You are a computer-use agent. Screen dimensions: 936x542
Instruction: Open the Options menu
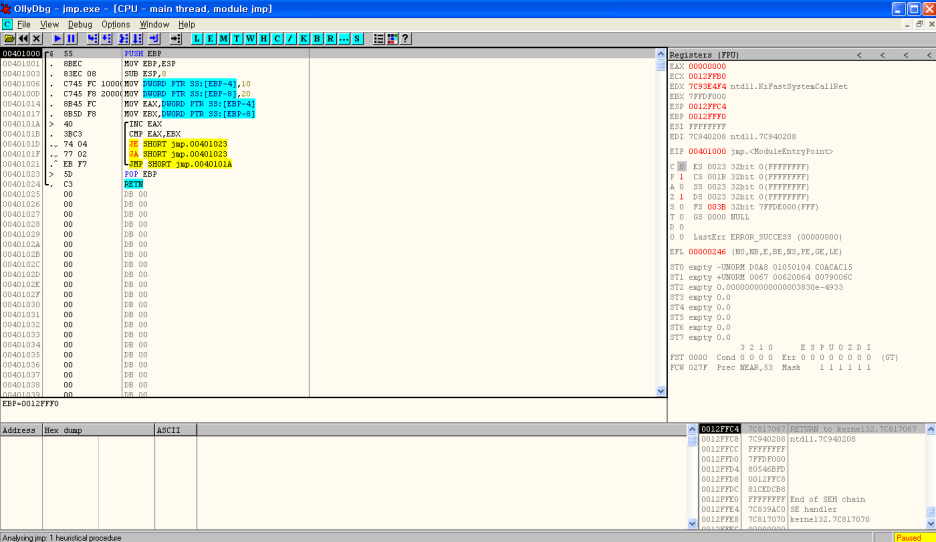pos(115,24)
